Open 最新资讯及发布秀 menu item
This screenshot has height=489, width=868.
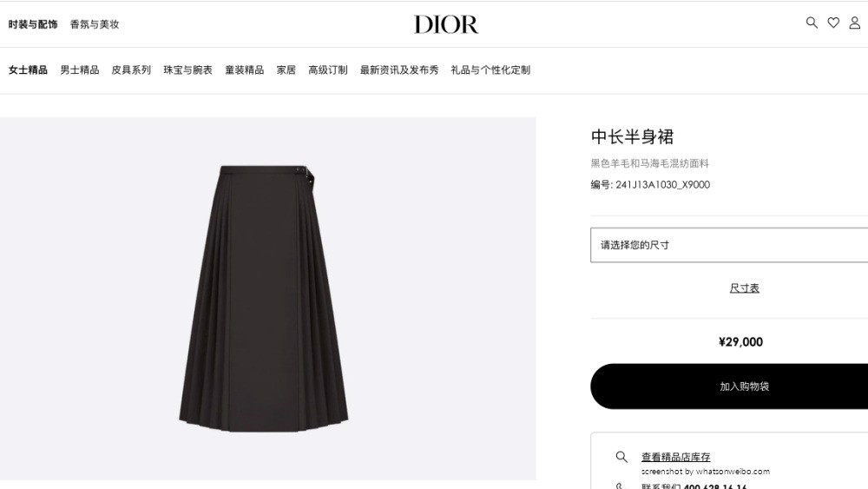399,69
